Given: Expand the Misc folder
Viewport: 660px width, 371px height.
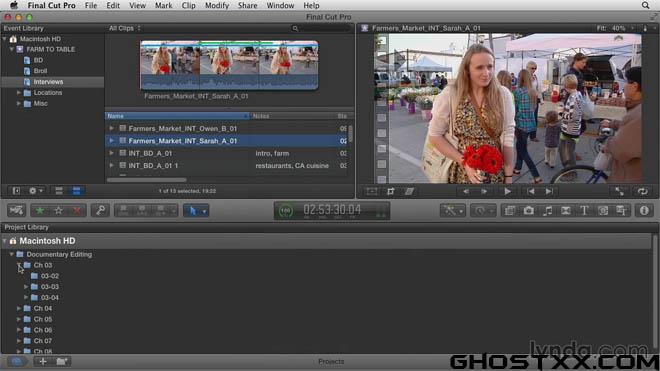Looking at the screenshot, I should click(x=19, y=104).
